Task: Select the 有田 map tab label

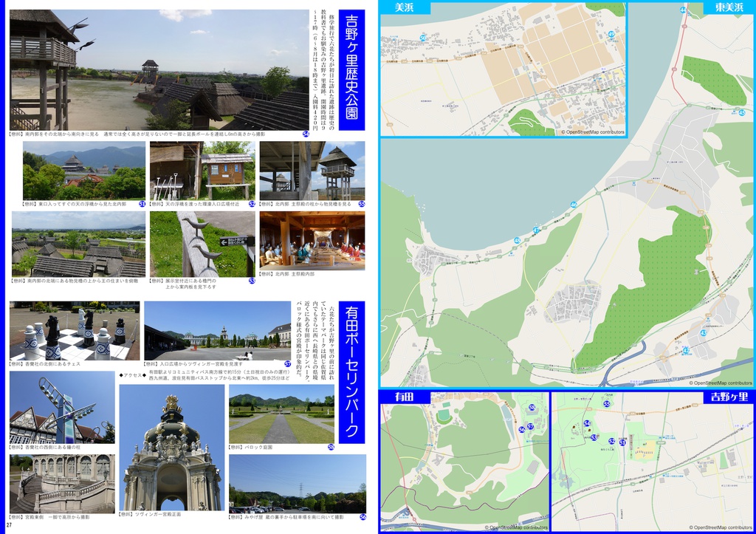Action: [x=405, y=397]
